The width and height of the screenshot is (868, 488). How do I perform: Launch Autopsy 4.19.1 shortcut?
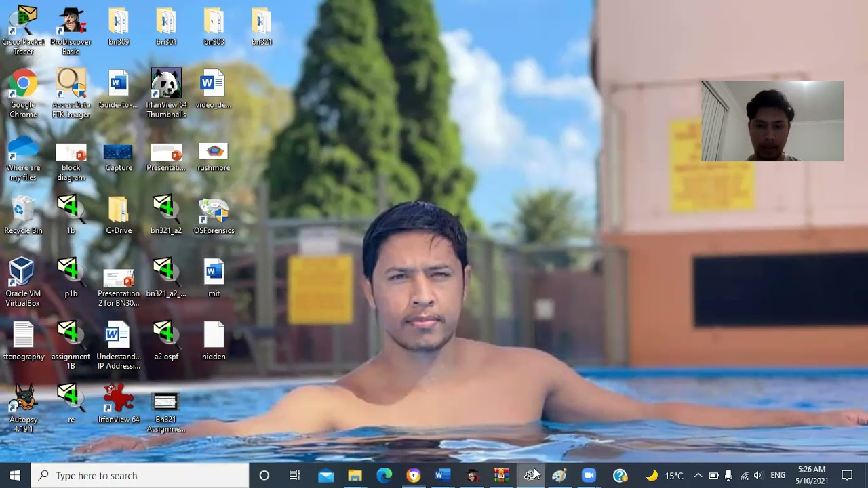(x=23, y=408)
